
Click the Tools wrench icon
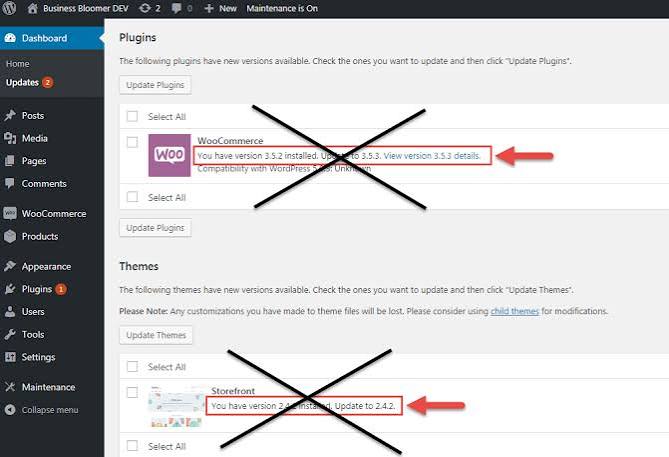point(10,334)
